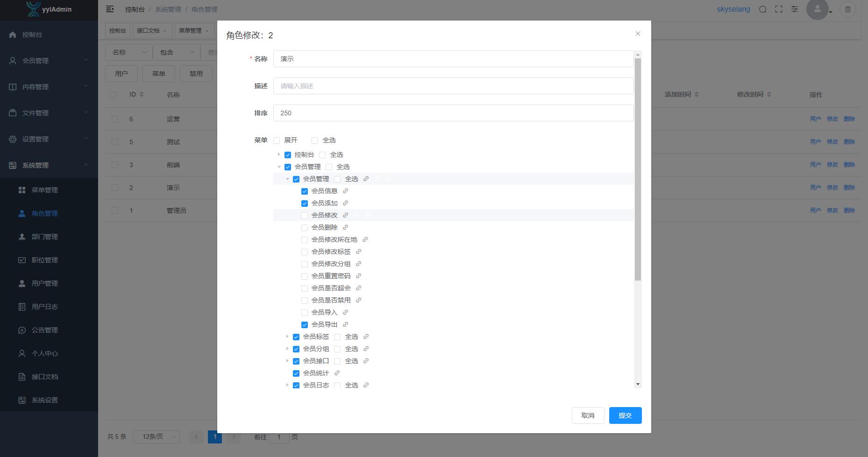Viewport: 868px width, 457px height.
Task: Collapse the top-level 会员管理 tree node
Action: click(x=279, y=167)
